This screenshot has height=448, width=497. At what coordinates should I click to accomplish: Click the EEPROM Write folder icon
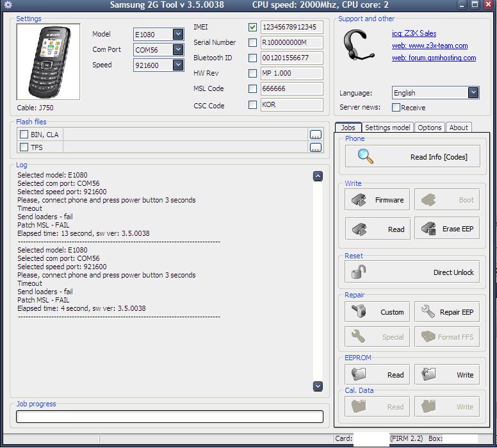428,374
